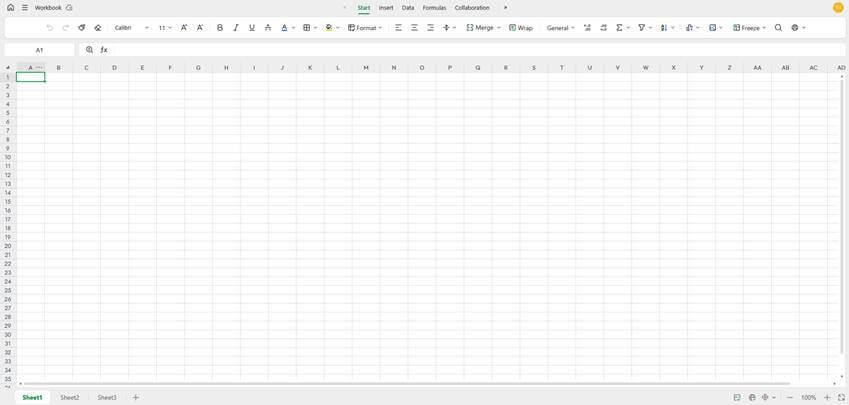Open the Find search magnifier
The width and height of the screenshot is (849, 405).
[x=778, y=28]
